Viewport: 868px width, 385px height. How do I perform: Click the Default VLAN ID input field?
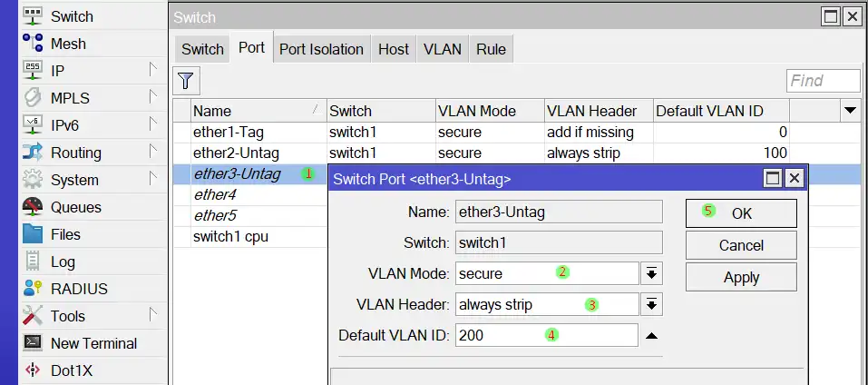tap(547, 335)
